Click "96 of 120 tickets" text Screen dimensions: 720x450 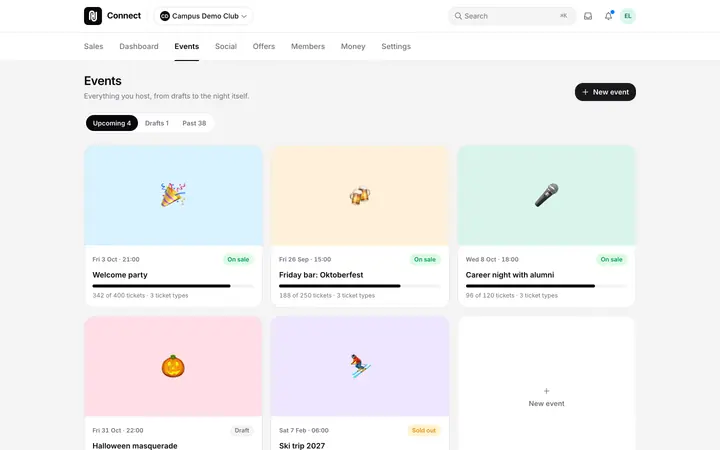click(x=490, y=296)
